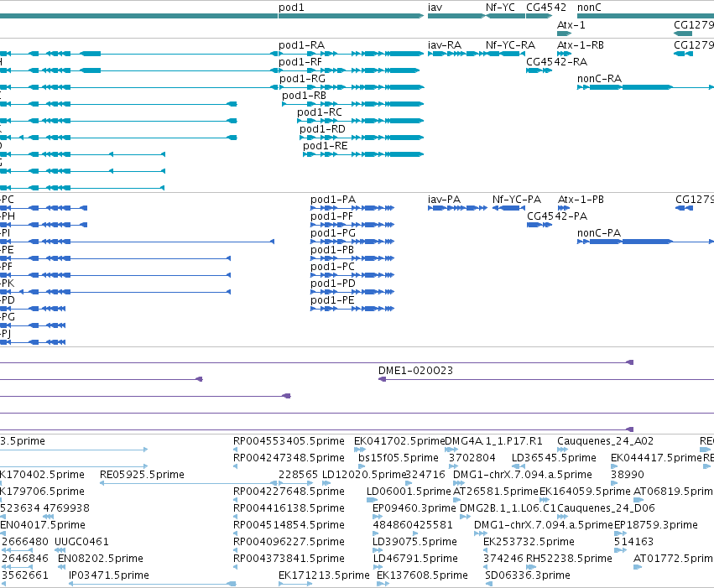Click the pod1-RG transcript label

coord(302,79)
